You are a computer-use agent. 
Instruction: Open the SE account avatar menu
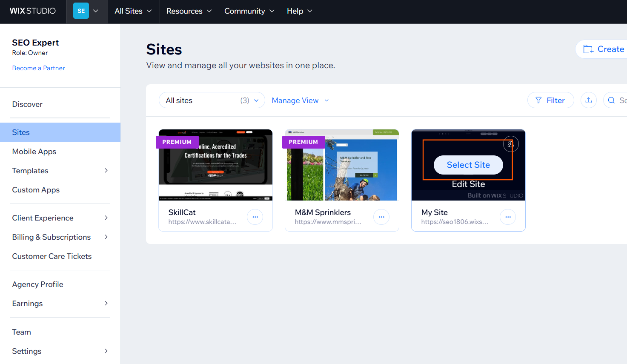coord(81,11)
